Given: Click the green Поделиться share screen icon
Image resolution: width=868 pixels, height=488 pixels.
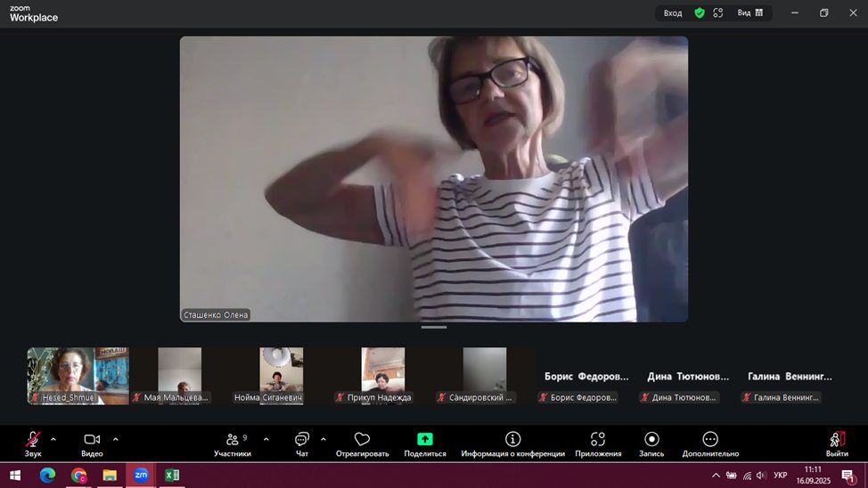Looking at the screenshot, I should [424, 439].
